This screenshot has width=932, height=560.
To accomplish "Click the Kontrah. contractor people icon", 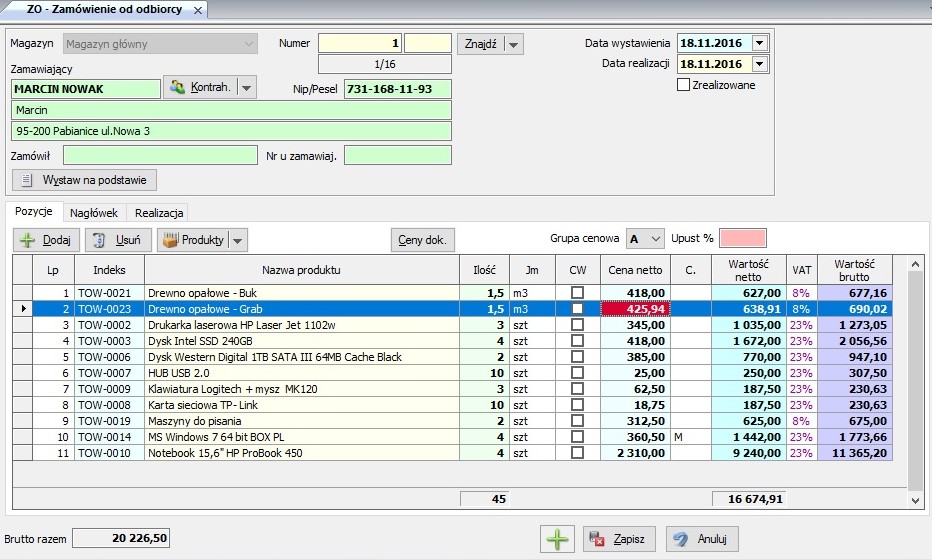I will click(177, 87).
